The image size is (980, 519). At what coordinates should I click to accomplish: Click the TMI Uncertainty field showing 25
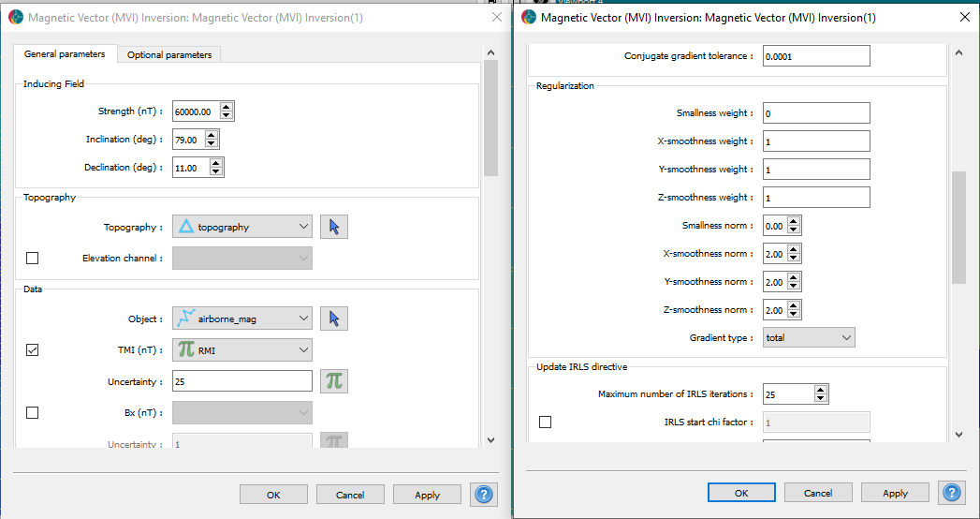[x=241, y=381]
